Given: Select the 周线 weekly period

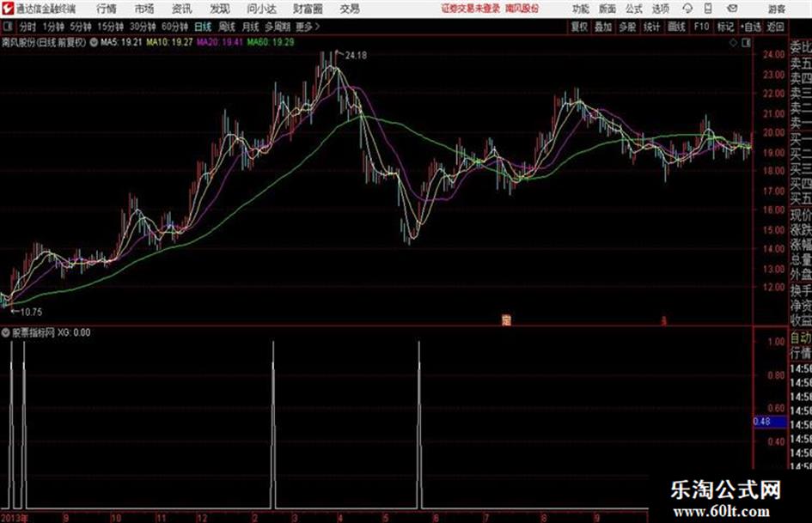Looking at the screenshot, I should 227,27.
